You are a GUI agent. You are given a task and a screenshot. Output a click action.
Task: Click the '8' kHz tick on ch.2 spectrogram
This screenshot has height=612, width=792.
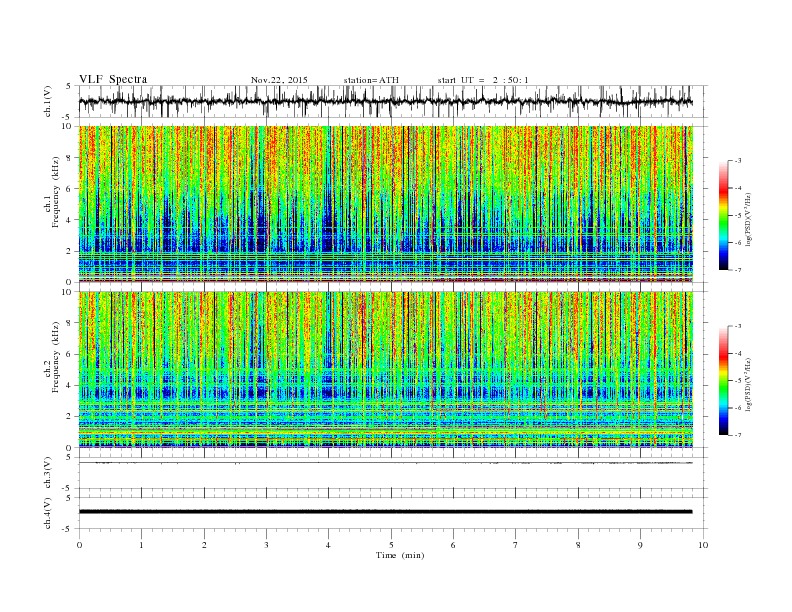pyautogui.click(x=70, y=323)
